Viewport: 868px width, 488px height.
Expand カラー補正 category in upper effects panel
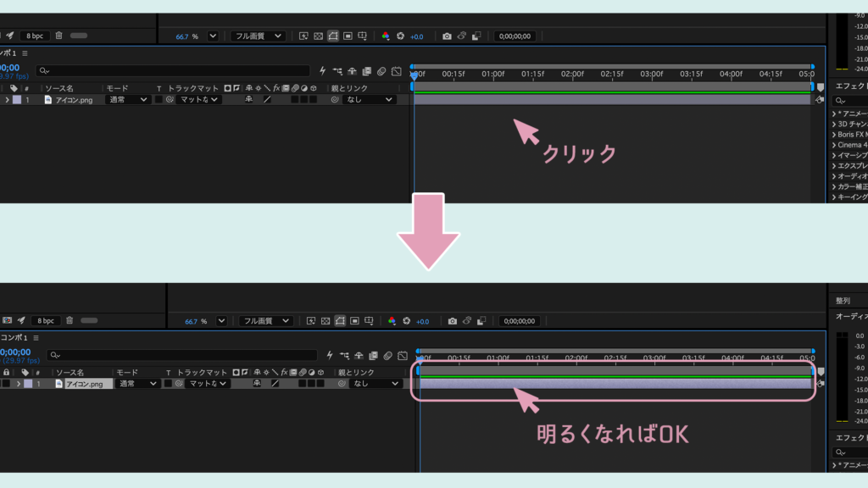pos(834,186)
